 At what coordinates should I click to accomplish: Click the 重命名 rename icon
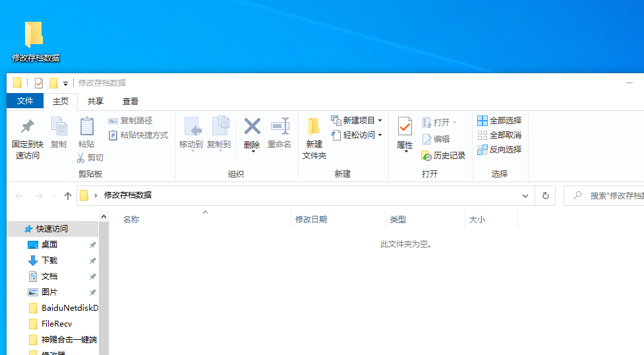point(279,126)
